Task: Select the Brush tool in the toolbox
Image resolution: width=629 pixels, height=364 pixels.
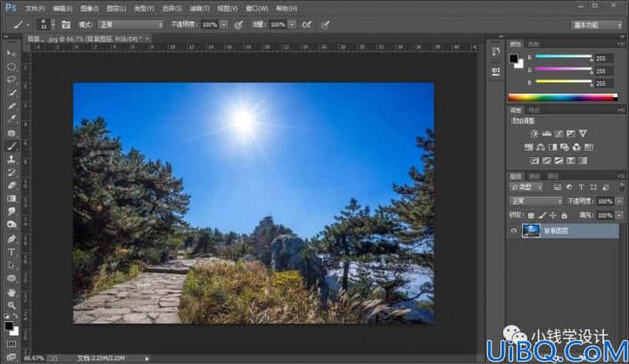Action: (12, 146)
